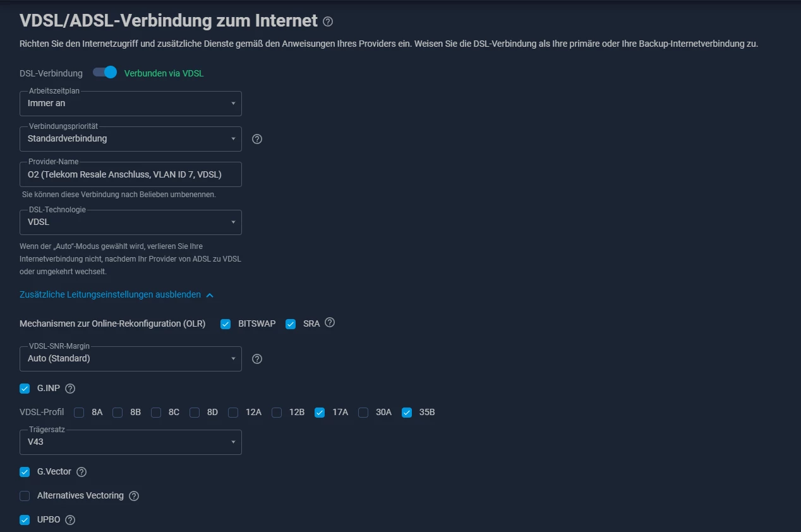Image resolution: width=801 pixels, height=532 pixels.
Task: Click help icon next to page title
Action: pos(327,21)
